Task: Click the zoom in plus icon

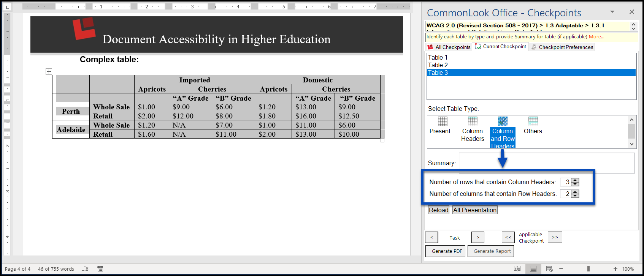Action: [615, 269]
